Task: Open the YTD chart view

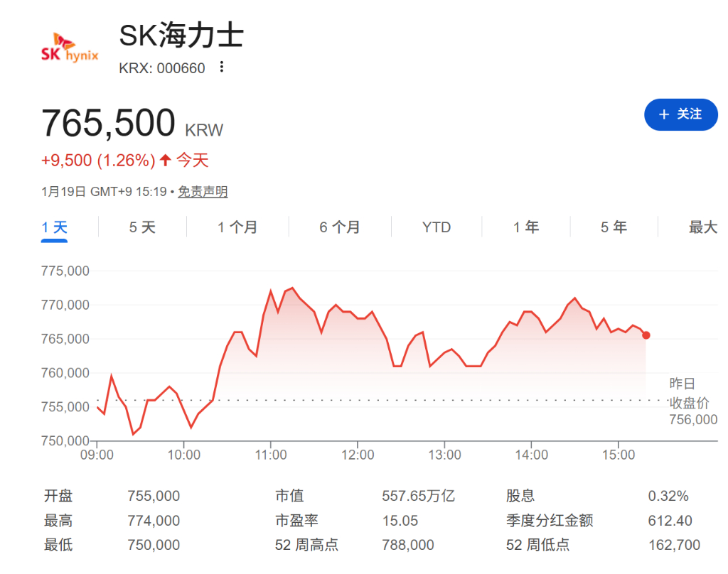Action: click(436, 227)
